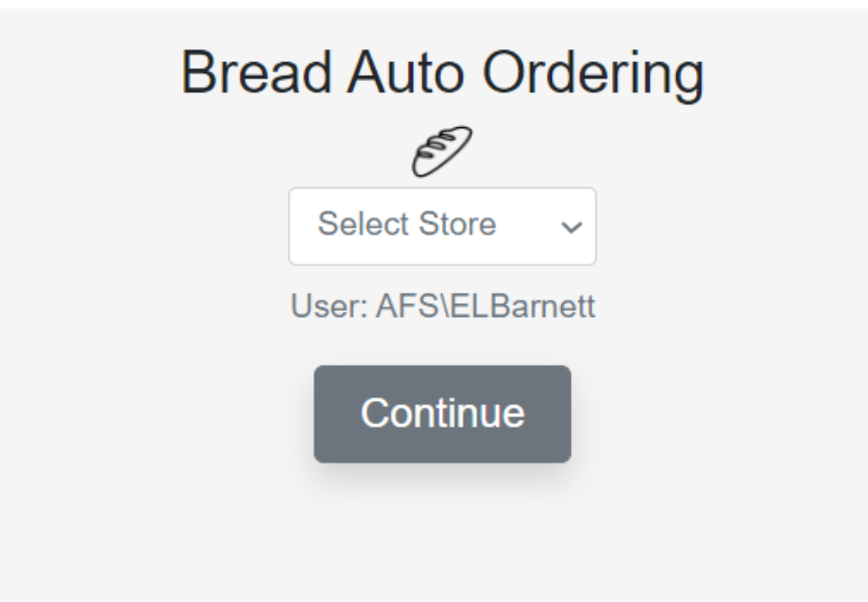Select the 'Select Store' placeholder text
868x602 pixels.
(x=407, y=224)
